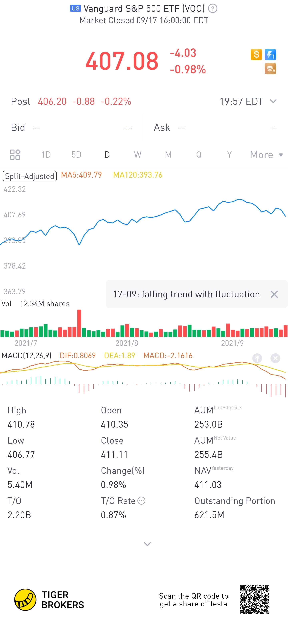
Task: Select the weekly W chart tab
Action: click(138, 154)
